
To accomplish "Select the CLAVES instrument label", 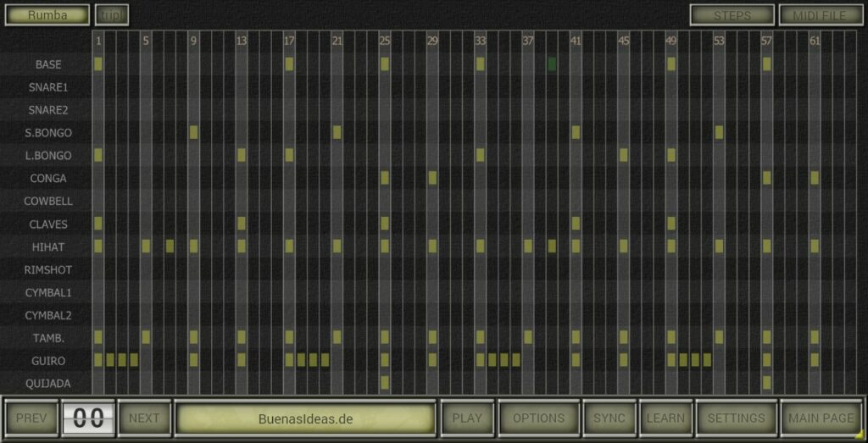I will [x=48, y=224].
